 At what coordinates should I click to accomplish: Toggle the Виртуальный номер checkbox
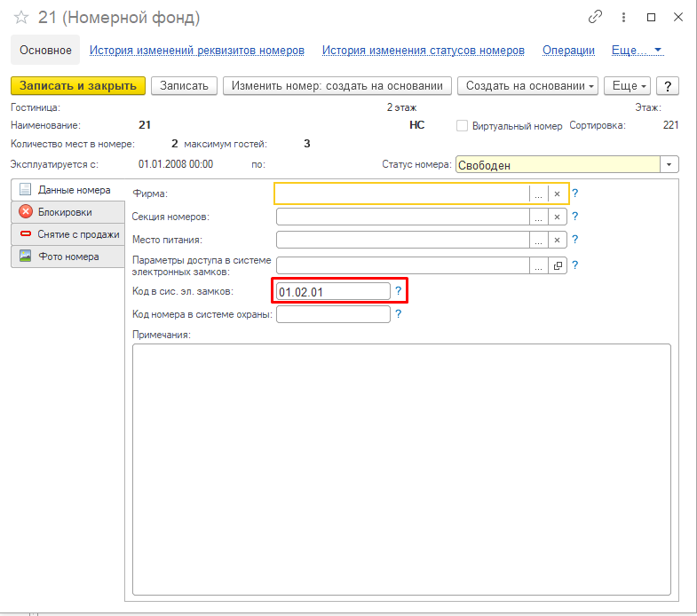pyautogui.click(x=462, y=126)
